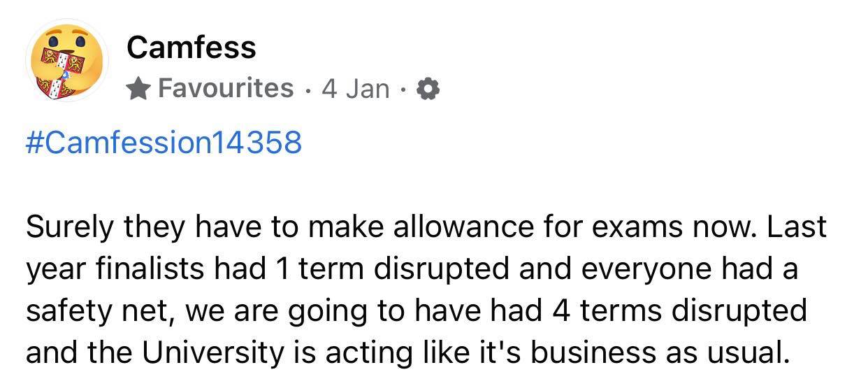Click the gear audience icon
This screenshot has width=868, height=379.
[427, 90]
